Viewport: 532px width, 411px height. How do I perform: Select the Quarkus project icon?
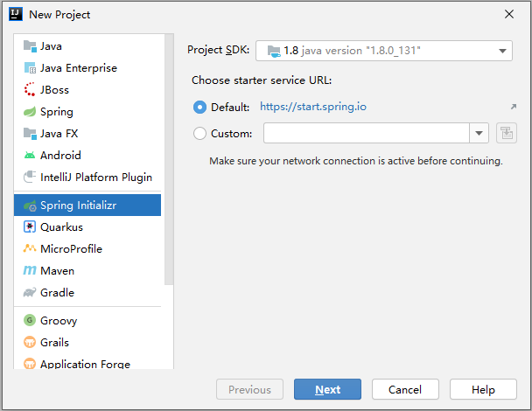click(x=30, y=227)
